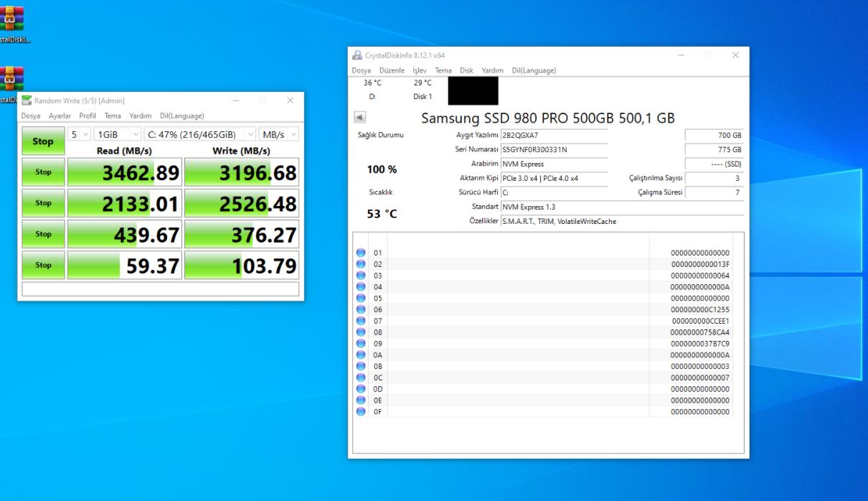The image size is (868, 501).
Task: Click the blue status orb for attribute 0D
Action: (x=361, y=389)
